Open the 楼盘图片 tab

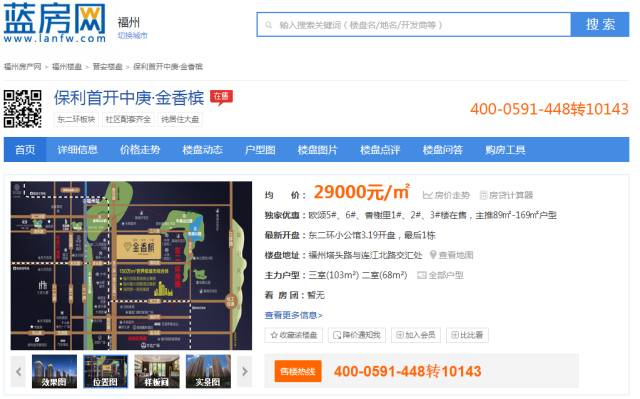pyautogui.click(x=317, y=150)
